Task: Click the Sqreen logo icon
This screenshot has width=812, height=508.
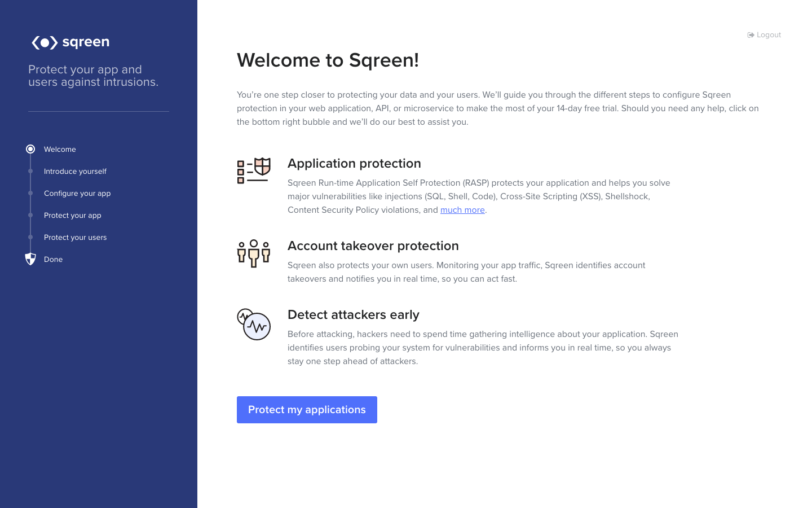Action: point(45,42)
